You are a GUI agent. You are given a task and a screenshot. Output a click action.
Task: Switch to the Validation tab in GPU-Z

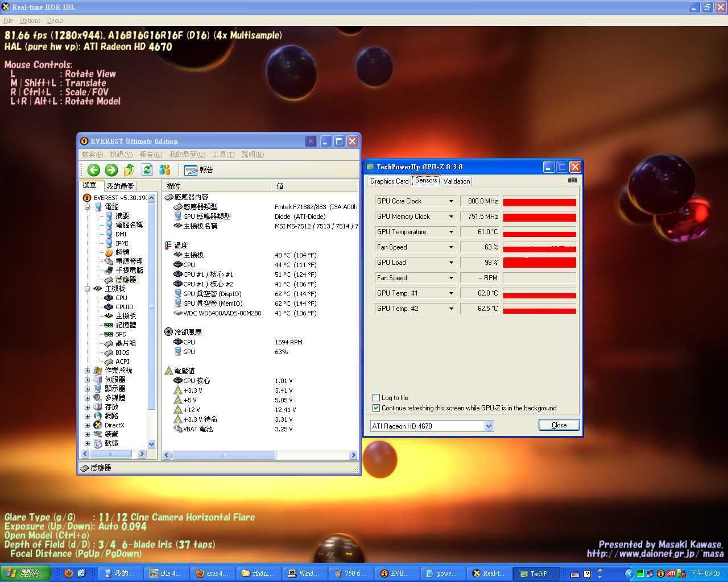(x=457, y=181)
